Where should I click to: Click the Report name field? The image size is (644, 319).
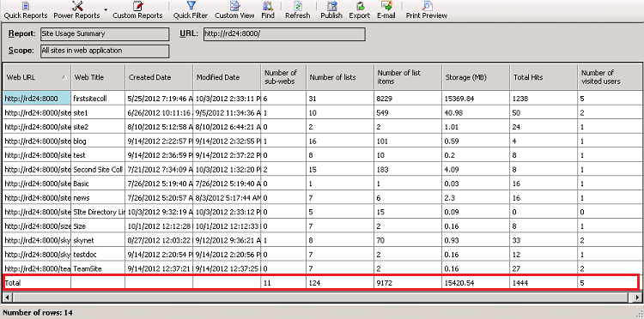click(105, 34)
